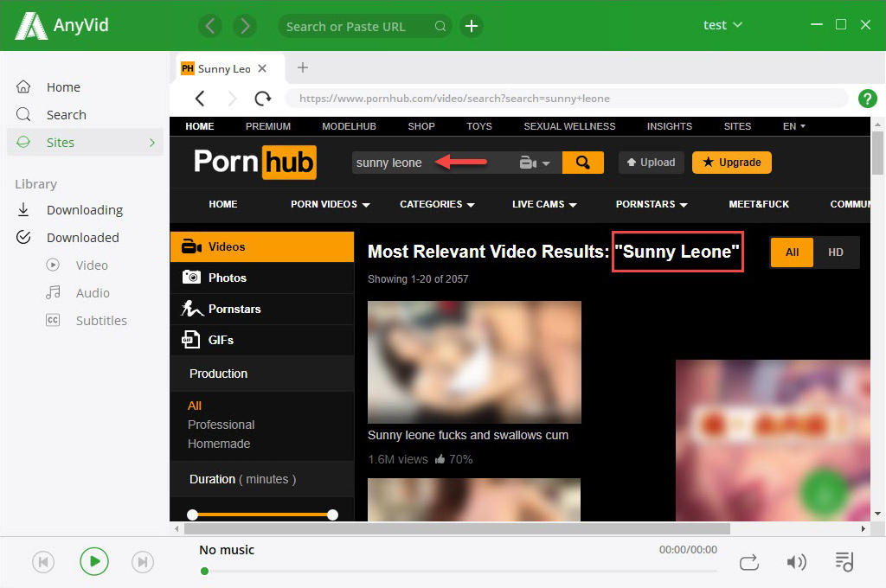The height and width of the screenshot is (588, 886).
Task: Switch results filter to All
Action: [x=792, y=252]
